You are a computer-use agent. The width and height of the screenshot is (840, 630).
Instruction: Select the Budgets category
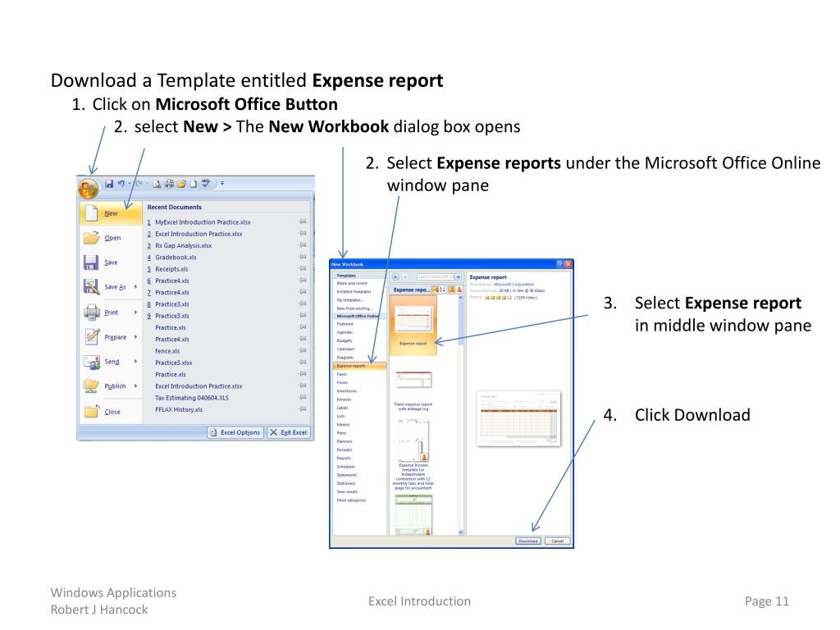point(345,340)
